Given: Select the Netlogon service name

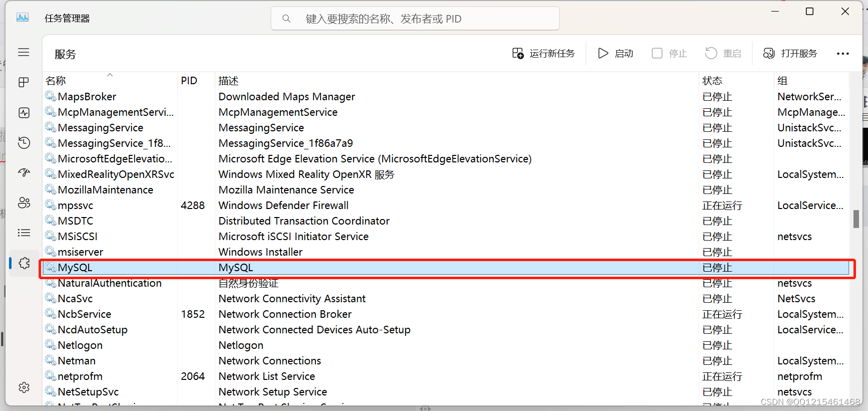Looking at the screenshot, I should click(x=80, y=345).
